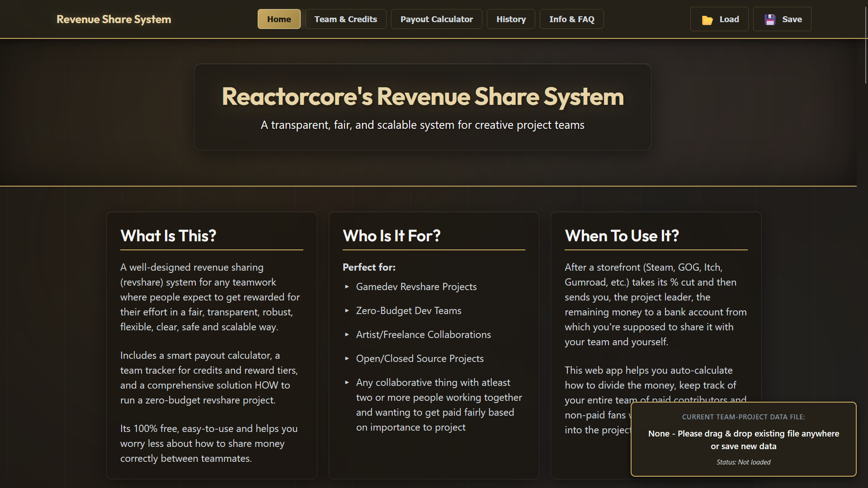Click the Save button

coord(782,19)
